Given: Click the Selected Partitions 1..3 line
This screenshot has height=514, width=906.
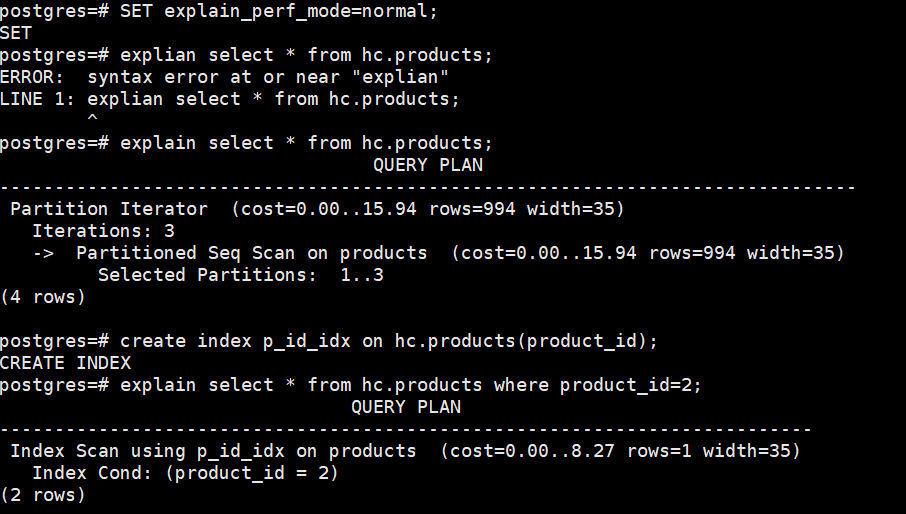Looking at the screenshot, I should [241, 275].
